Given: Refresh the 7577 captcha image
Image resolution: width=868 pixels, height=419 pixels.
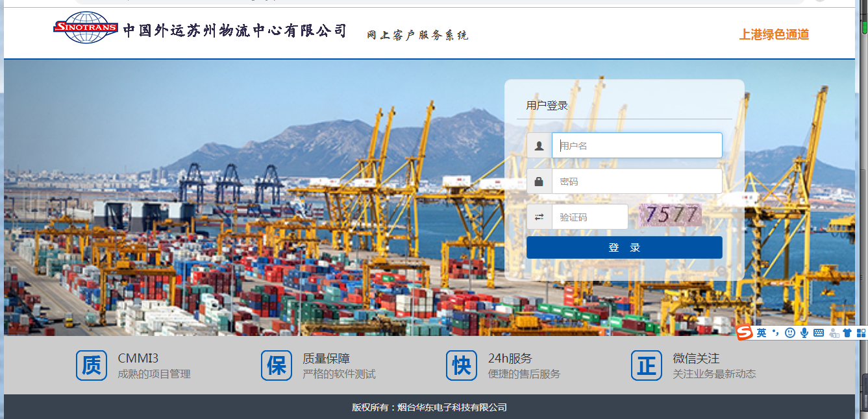Looking at the screenshot, I should (670, 215).
